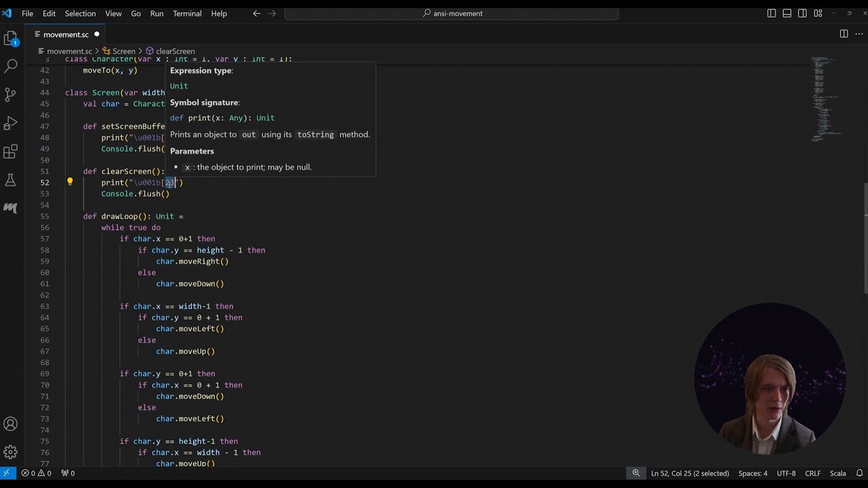
Task: Click the VS Code logo icon
Action: pyautogui.click(x=7, y=13)
